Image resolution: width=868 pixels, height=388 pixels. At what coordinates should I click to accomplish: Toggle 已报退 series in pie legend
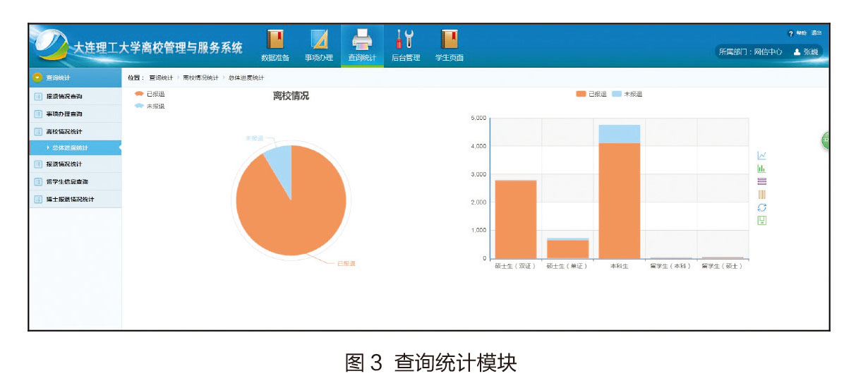pos(149,94)
